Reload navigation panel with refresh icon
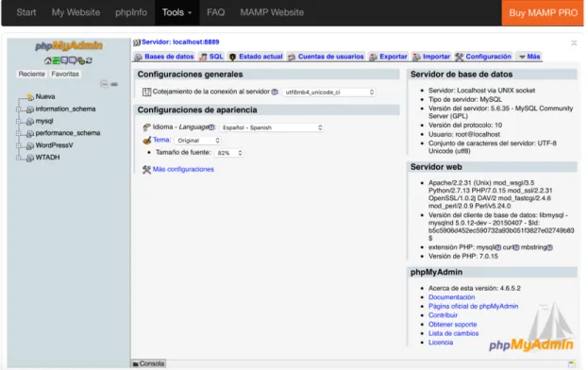Screen dimensions: 588x370 [x=89, y=60]
